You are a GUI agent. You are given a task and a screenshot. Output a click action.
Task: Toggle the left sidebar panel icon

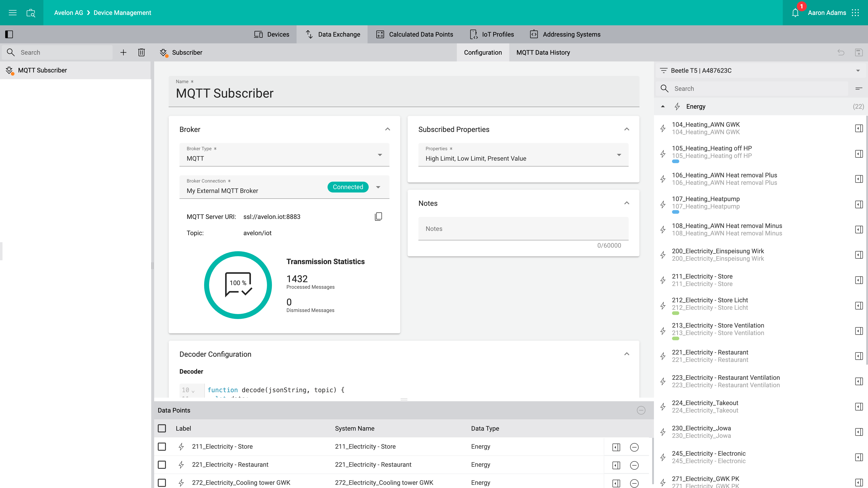click(x=9, y=34)
